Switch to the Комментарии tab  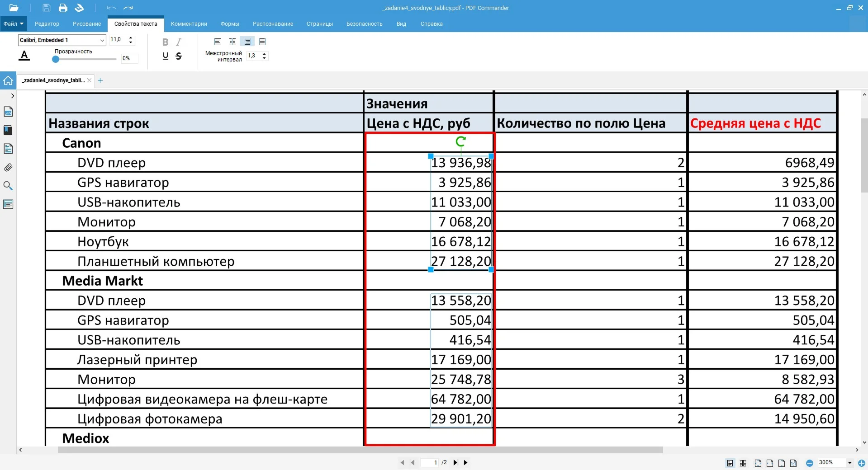click(x=189, y=24)
